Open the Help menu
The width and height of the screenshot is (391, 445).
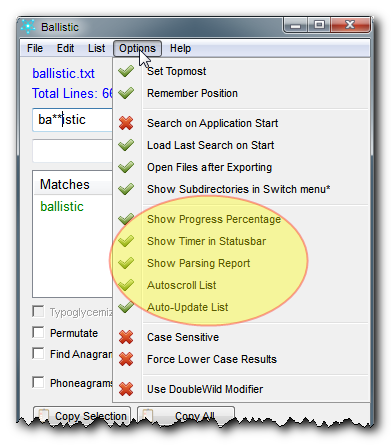point(180,48)
